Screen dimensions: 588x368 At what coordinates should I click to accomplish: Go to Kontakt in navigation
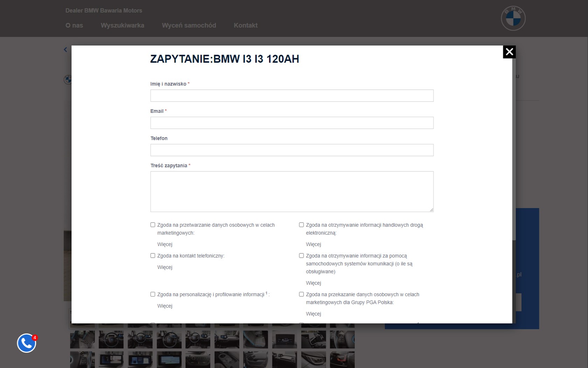click(x=245, y=26)
